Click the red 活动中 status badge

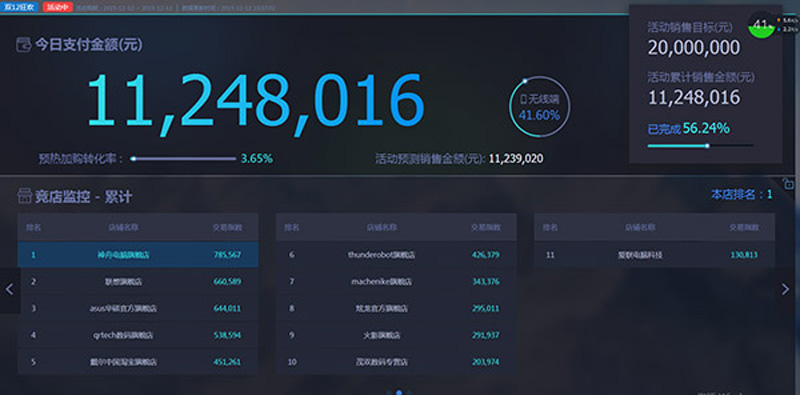tap(58, 7)
